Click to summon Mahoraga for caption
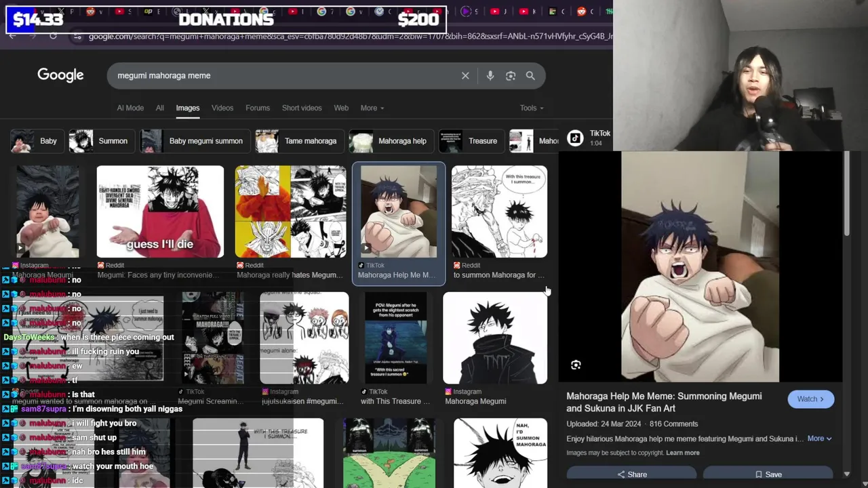The width and height of the screenshot is (868, 488). click(498, 275)
